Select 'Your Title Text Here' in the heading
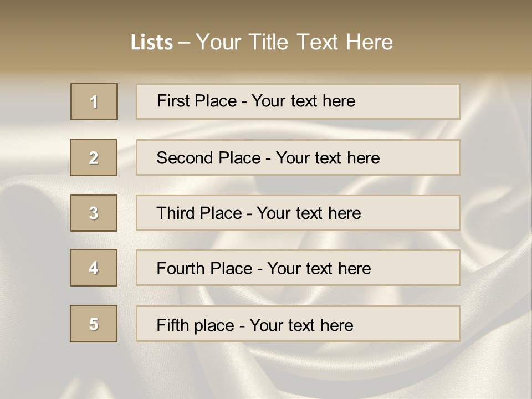This screenshot has width=532, height=399. tap(294, 42)
